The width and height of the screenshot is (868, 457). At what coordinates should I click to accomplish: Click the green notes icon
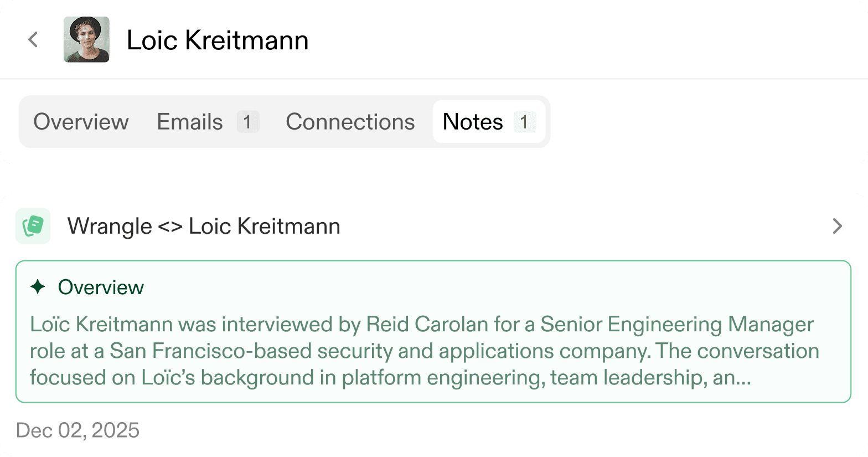33,226
